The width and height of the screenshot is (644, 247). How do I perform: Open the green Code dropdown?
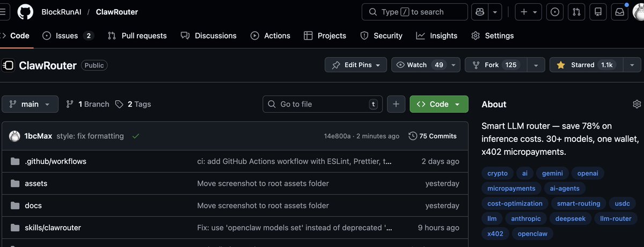pyautogui.click(x=438, y=104)
